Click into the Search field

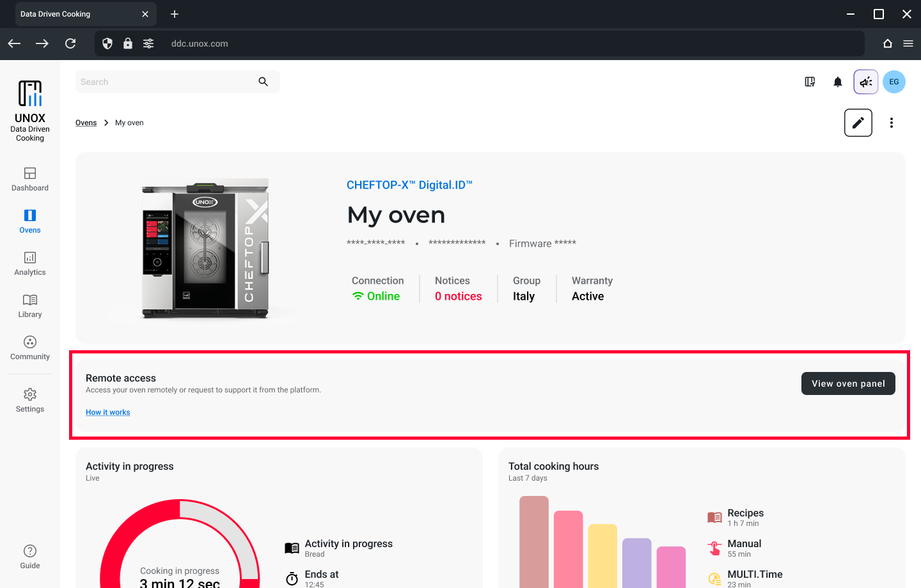point(166,82)
